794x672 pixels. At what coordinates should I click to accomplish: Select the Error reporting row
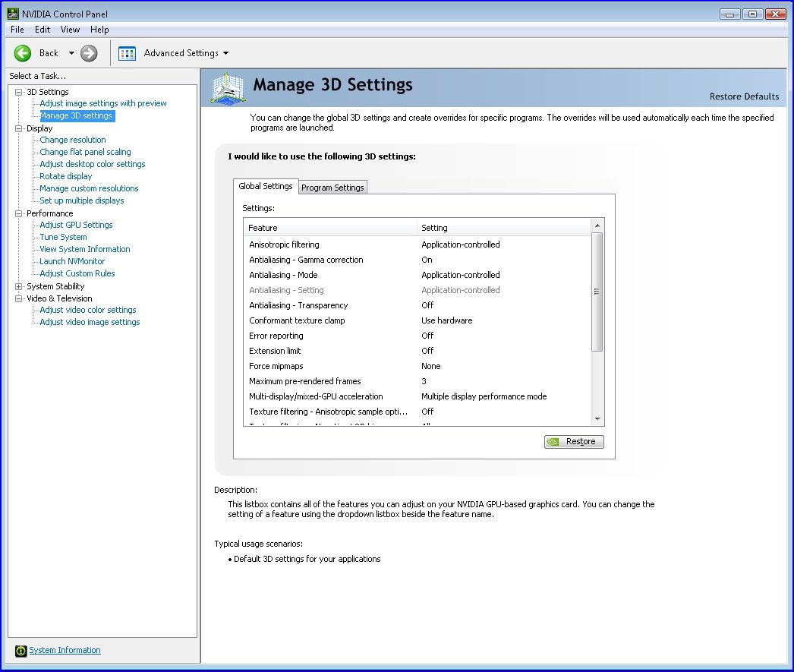[x=417, y=336]
